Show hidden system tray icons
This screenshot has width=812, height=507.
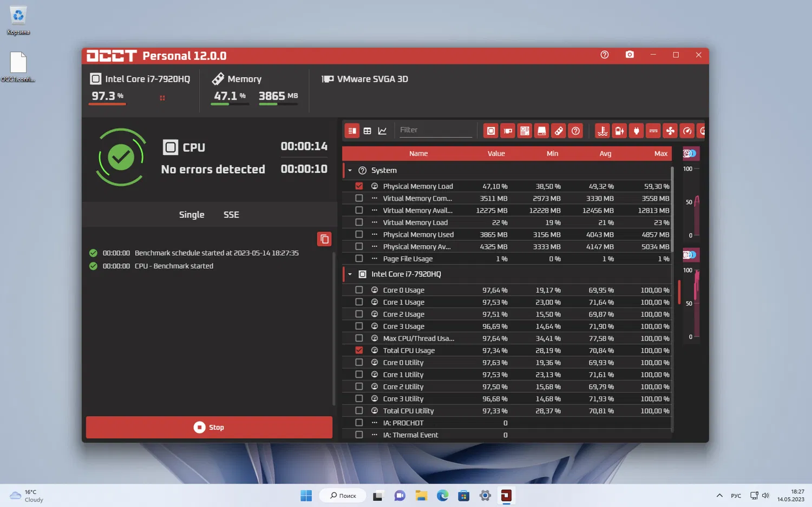click(719, 496)
